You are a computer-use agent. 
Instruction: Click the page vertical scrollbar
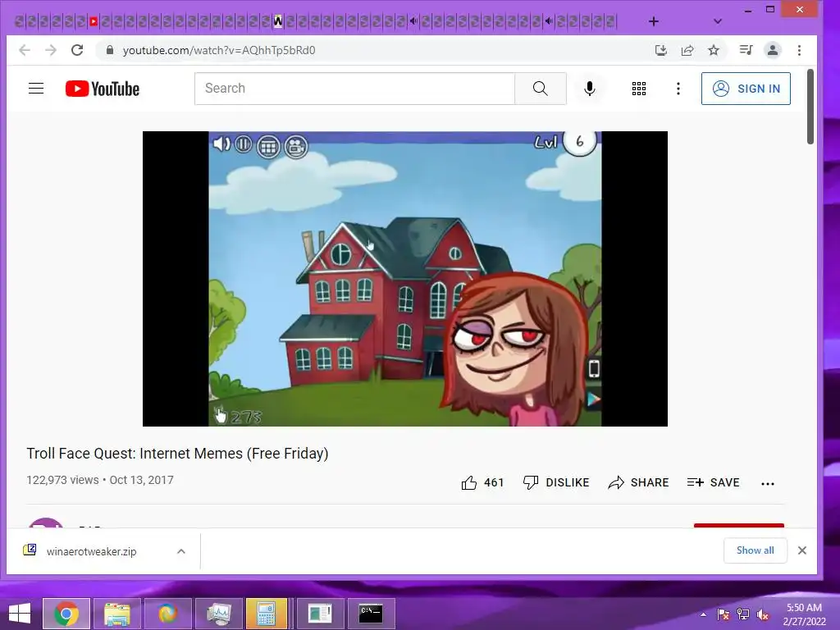coord(810,107)
